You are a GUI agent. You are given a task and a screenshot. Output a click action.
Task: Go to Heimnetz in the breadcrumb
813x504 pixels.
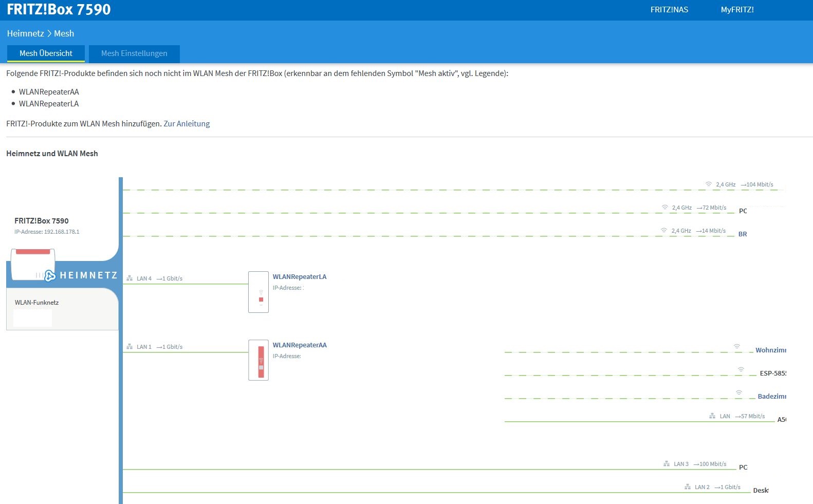26,33
